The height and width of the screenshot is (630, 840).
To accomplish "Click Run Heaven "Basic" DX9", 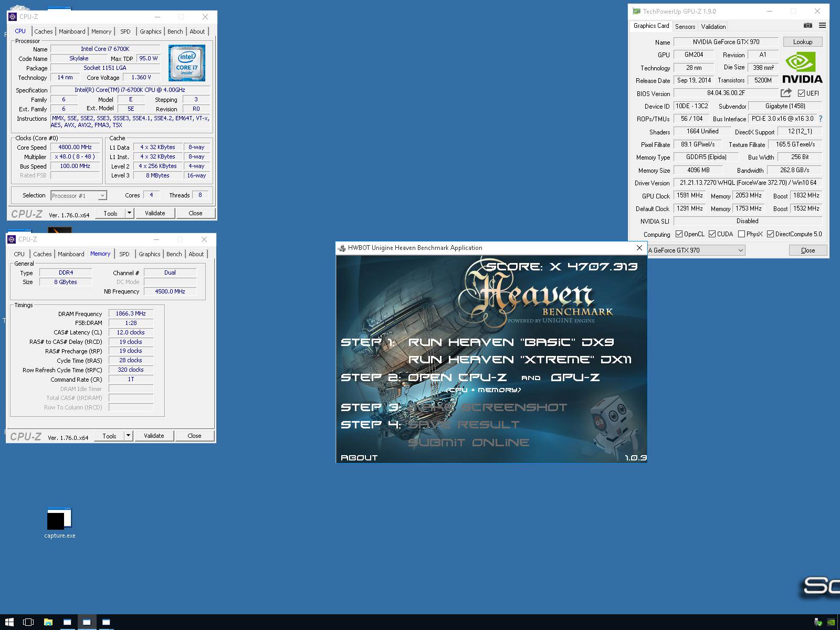I will click(511, 342).
